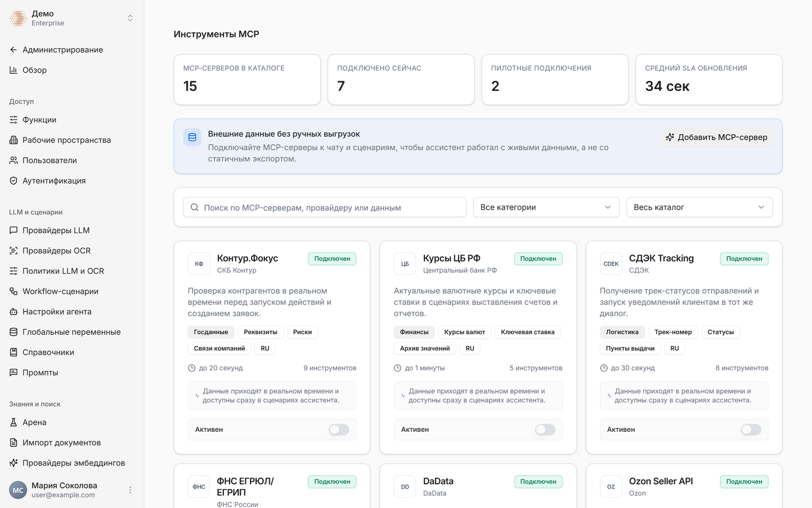
Task: Click the Аутентификация shield icon
Action: pyautogui.click(x=14, y=181)
